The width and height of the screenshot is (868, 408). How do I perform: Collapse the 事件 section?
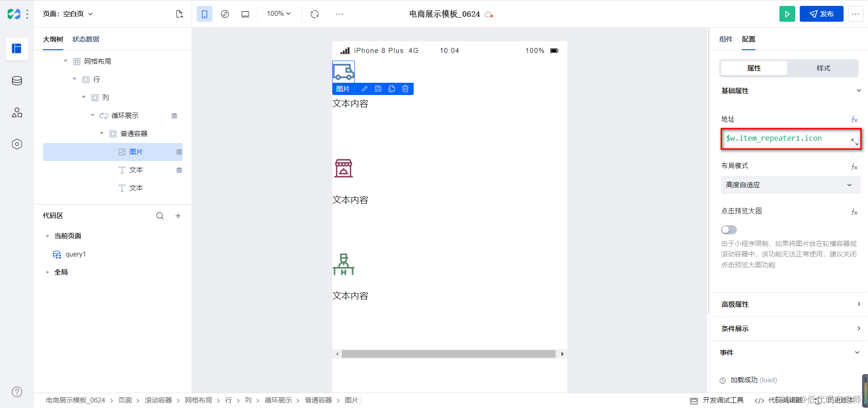pos(857,353)
